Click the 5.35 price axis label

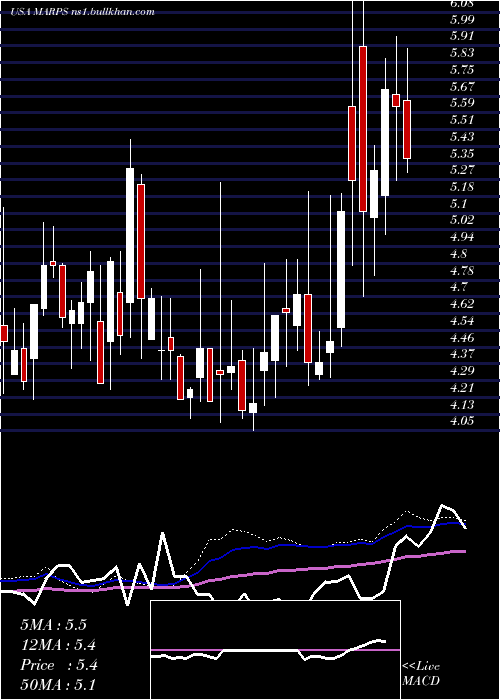tap(463, 153)
